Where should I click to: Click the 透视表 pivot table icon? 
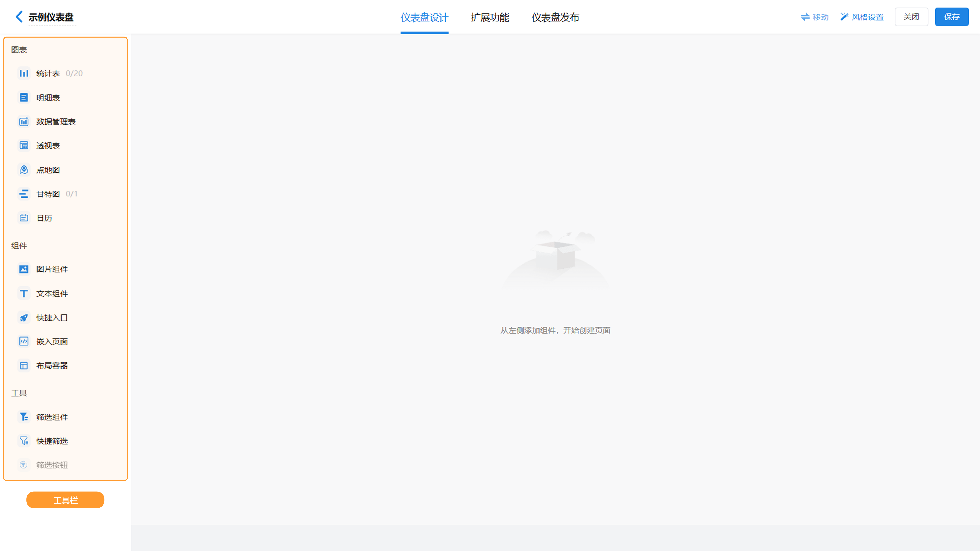coord(23,145)
